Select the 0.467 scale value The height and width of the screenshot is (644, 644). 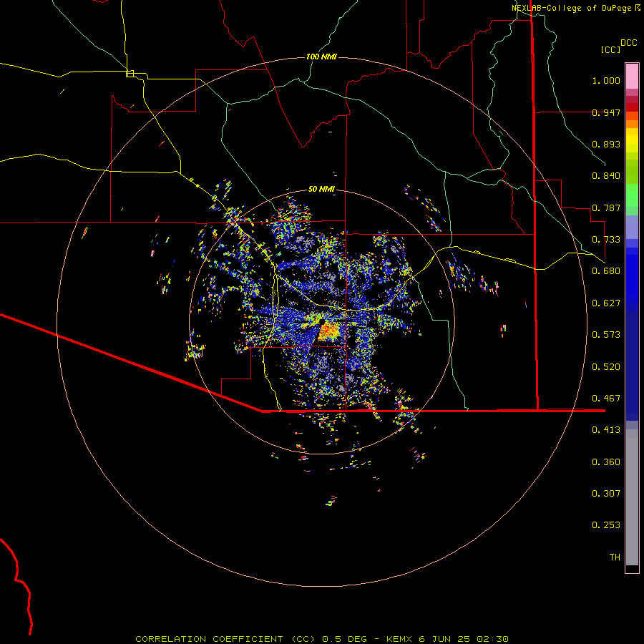606,399
